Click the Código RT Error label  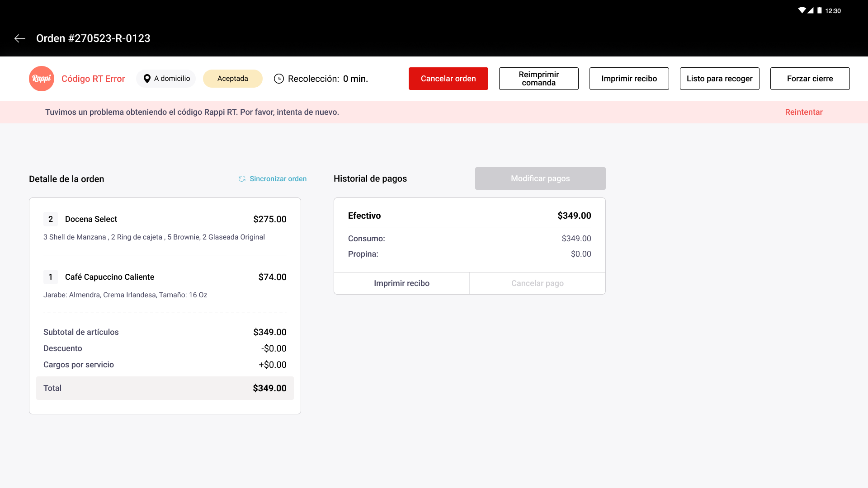pyautogui.click(x=93, y=79)
